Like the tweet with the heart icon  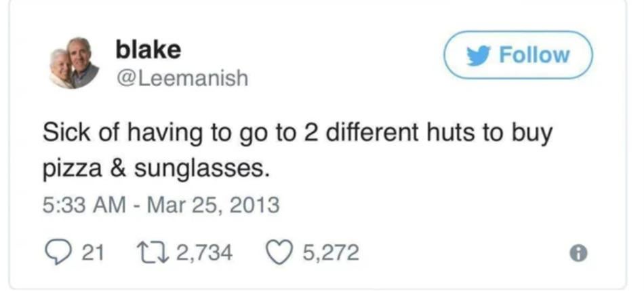[278, 253]
